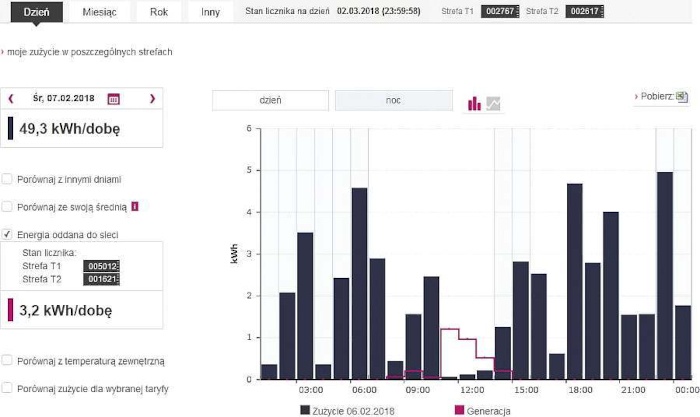Screen dimensions: 700x417
Task: Open the info icon beside średnią
Action: (135, 206)
